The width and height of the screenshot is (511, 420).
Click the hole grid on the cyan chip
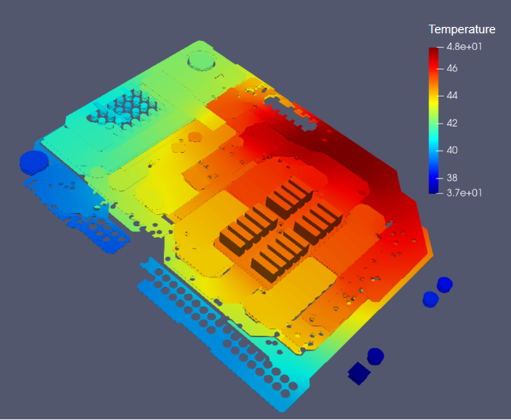click(x=126, y=107)
